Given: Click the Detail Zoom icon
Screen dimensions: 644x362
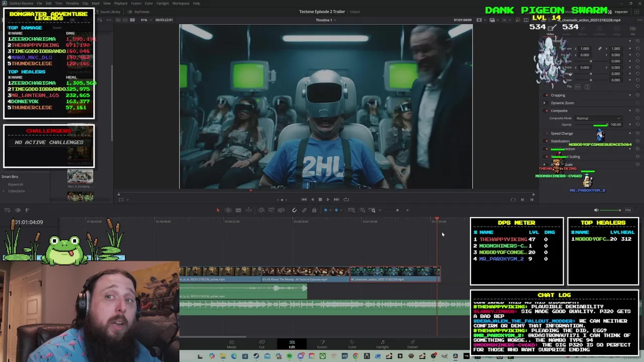Looking at the screenshot, I should (362, 210).
